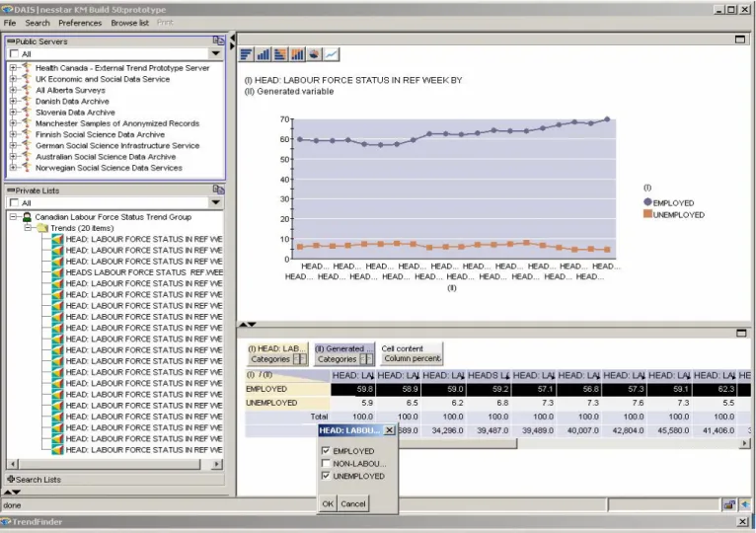Click the Danish Data Archive server icon

click(x=27, y=102)
